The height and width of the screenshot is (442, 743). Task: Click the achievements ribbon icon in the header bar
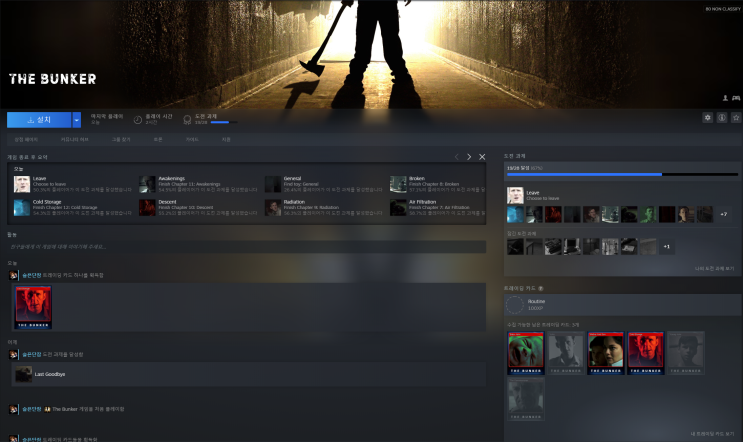coord(187,120)
